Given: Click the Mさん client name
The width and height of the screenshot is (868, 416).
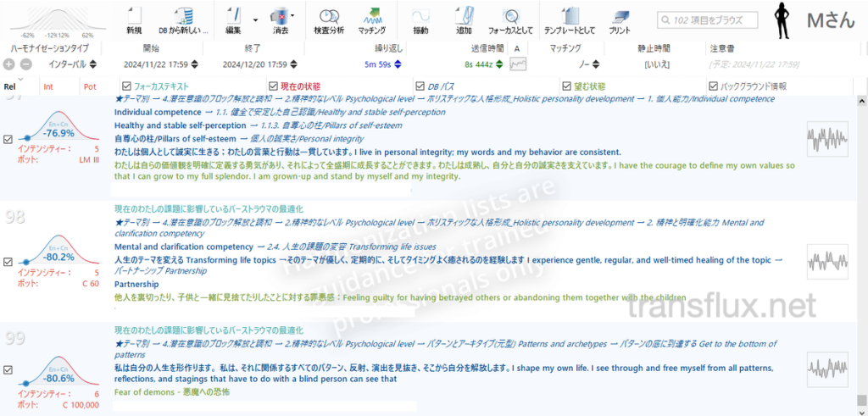Looking at the screenshot, I should pos(831,21).
